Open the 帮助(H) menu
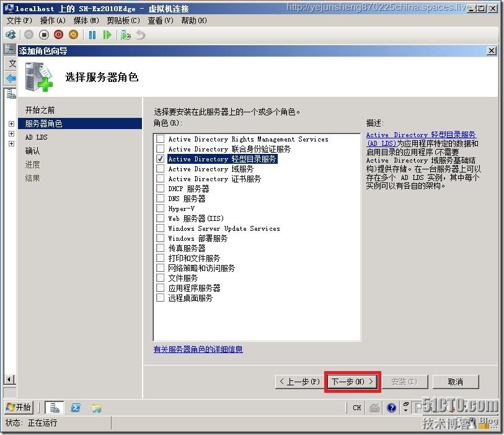Image resolution: width=504 pixels, height=435 pixels. 194,20
